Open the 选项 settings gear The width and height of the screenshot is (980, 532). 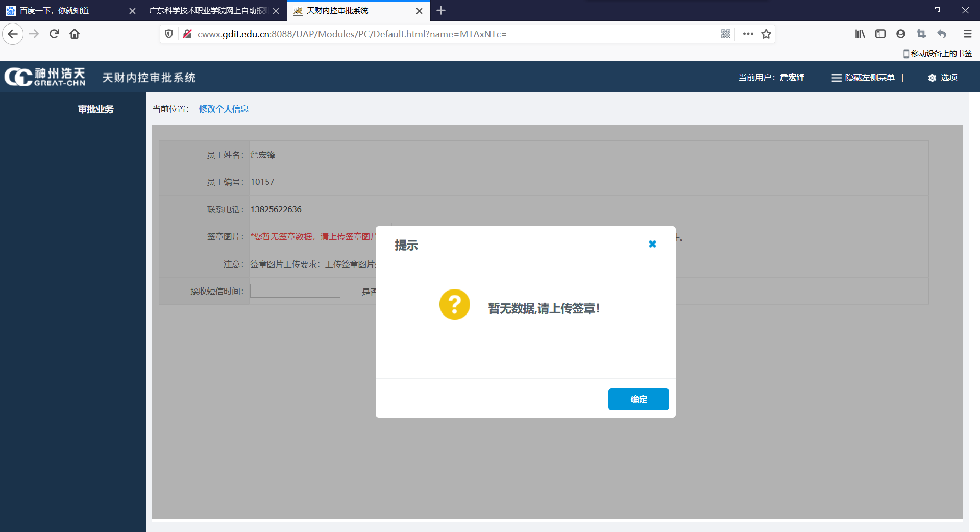[x=943, y=78]
